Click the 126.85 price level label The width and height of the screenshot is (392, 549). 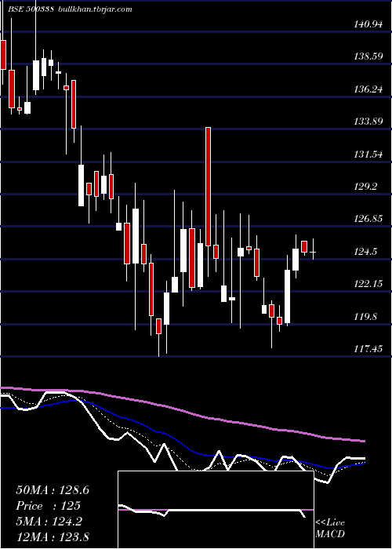point(368,219)
